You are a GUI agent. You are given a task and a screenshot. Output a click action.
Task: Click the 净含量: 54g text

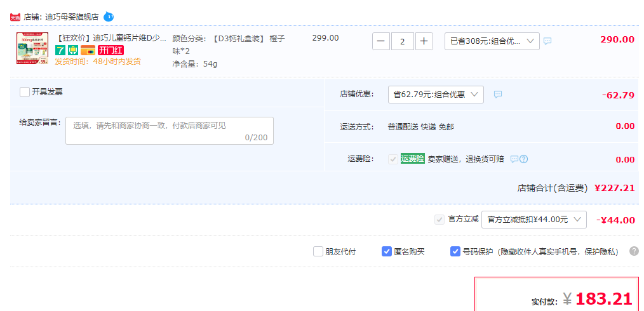195,64
